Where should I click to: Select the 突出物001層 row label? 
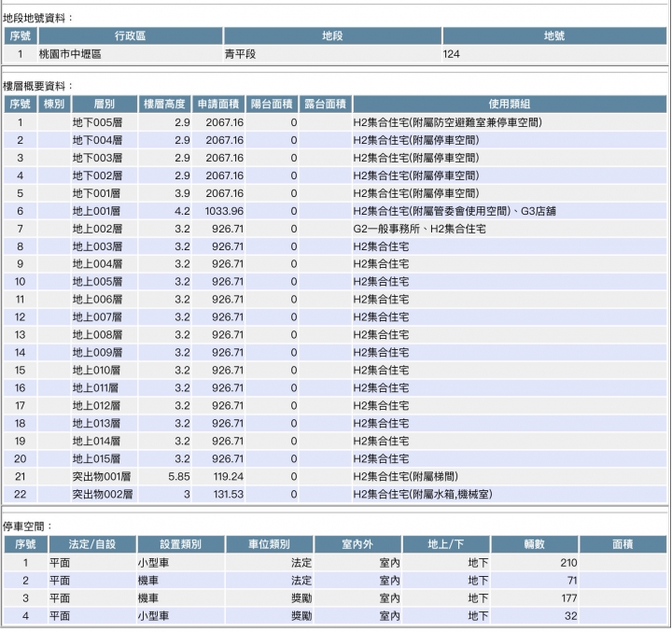[102, 476]
